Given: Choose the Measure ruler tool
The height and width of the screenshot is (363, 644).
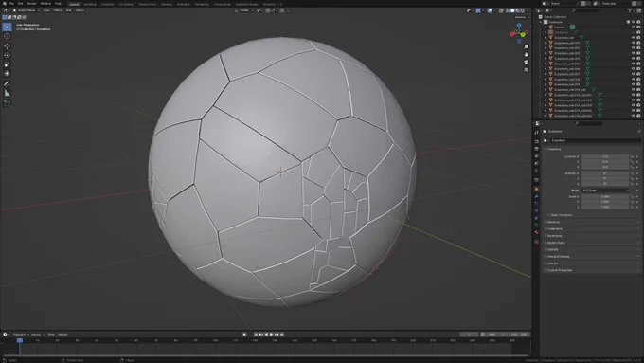Looking at the screenshot, I should pyautogui.click(x=7, y=93).
